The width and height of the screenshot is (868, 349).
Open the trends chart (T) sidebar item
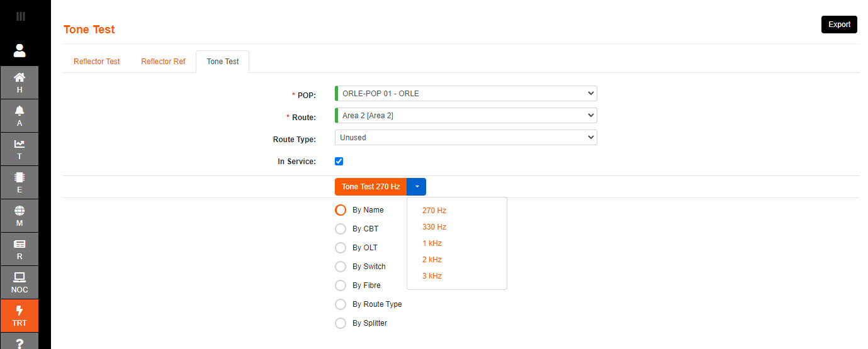coord(20,149)
